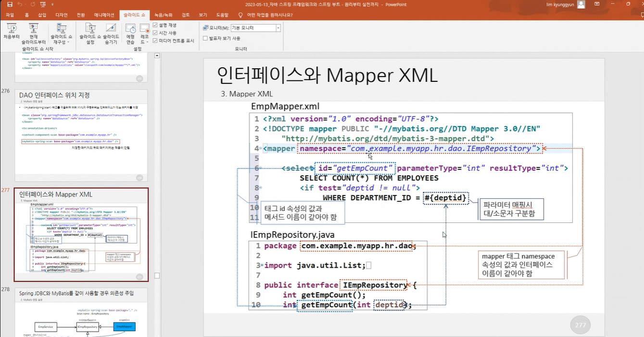Viewport: 644px width, 337px height.
Task: Switch to the 녹음/녹화 tab
Action: point(163,15)
